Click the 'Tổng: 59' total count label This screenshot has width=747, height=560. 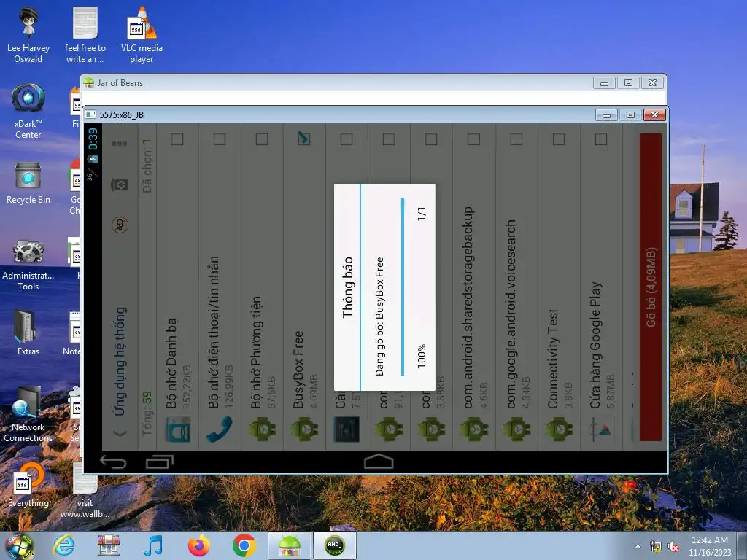pos(147,414)
